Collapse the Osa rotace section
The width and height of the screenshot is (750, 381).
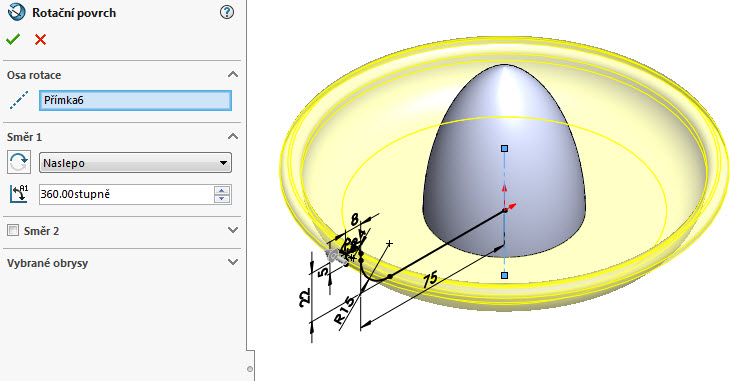[x=232, y=75]
